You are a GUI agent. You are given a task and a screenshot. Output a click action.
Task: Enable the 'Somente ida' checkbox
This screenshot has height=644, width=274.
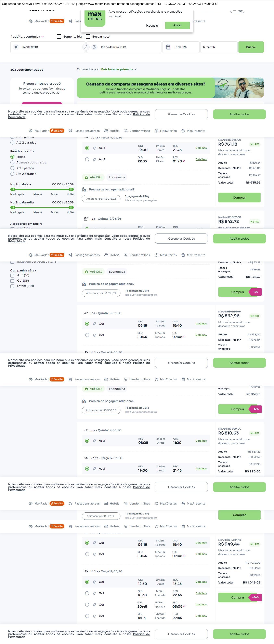click(59, 37)
